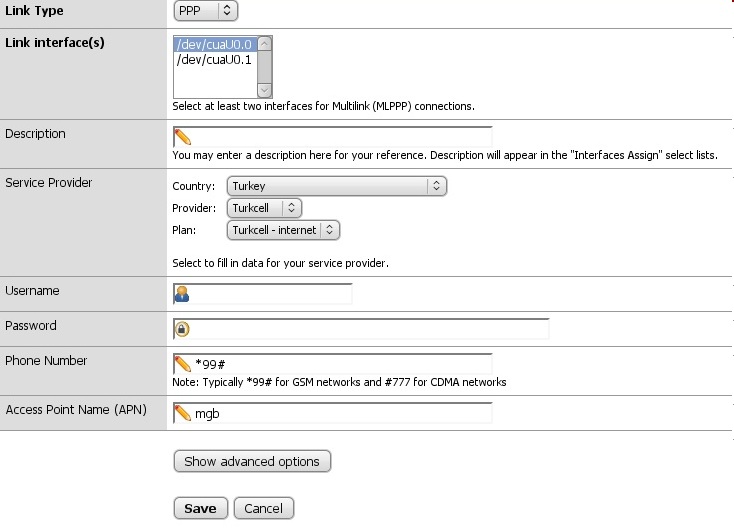This screenshot has width=734, height=531.
Task: Click the padlock icon in Password field
Action: [x=182, y=329]
